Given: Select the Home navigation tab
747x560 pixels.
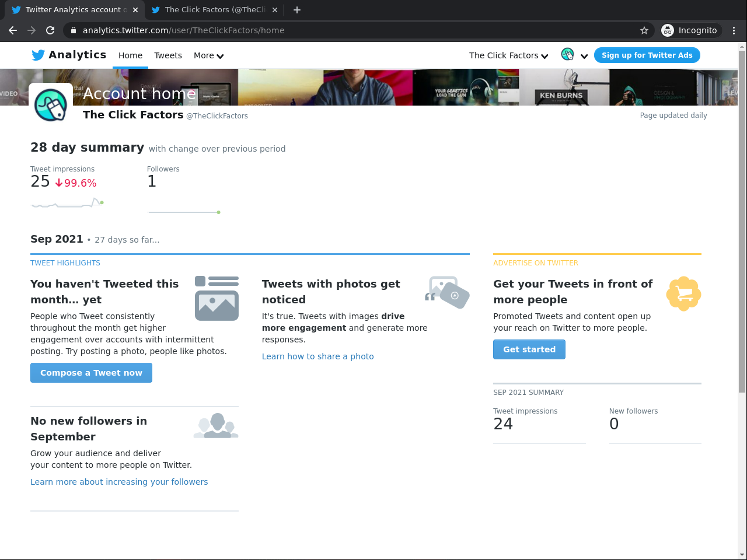Looking at the screenshot, I should coord(130,55).
